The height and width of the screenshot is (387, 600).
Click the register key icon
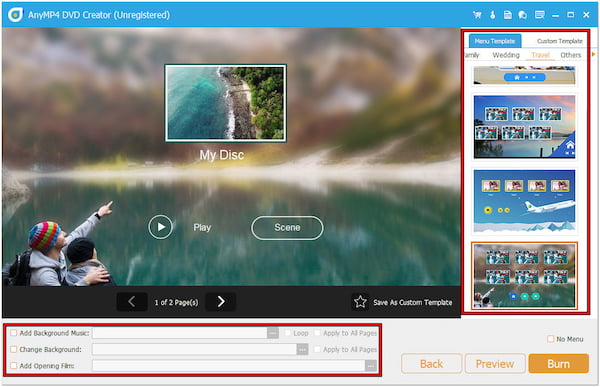[492, 15]
